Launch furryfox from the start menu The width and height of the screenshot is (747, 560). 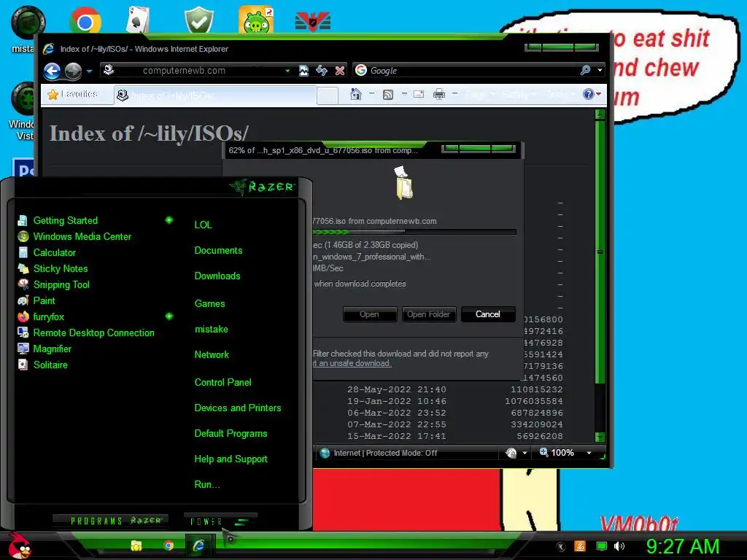[x=49, y=316]
